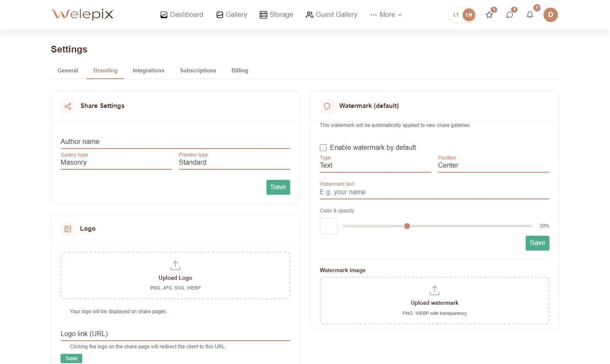The width and height of the screenshot is (610, 364).
Task: Open the watermark Position dropdown
Action: click(494, 164)
